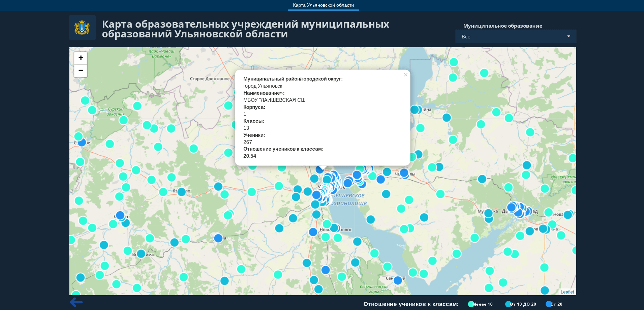This screenshot has width=644, height=310.
Task: Select the teal marker near Вешкайма label
Action: tap(141, 253)
